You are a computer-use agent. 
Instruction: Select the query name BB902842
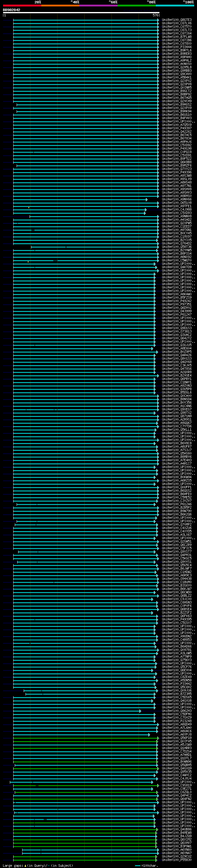click(11, 10)
